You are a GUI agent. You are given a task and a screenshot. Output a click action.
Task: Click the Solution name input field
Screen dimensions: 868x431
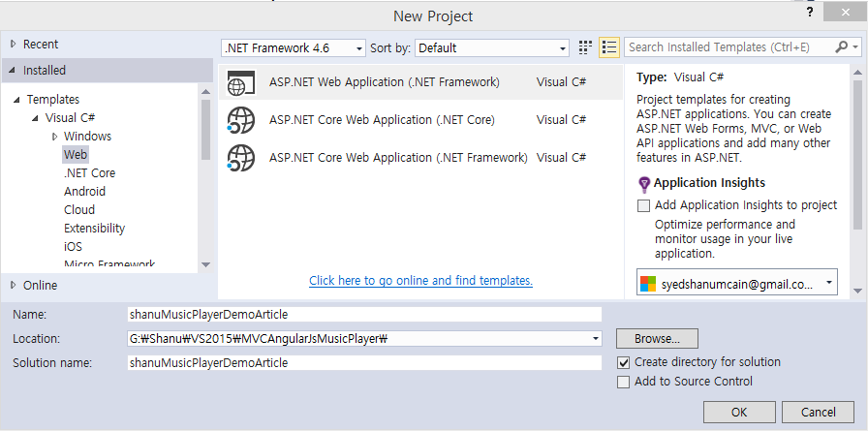click(x=364, y=363)
